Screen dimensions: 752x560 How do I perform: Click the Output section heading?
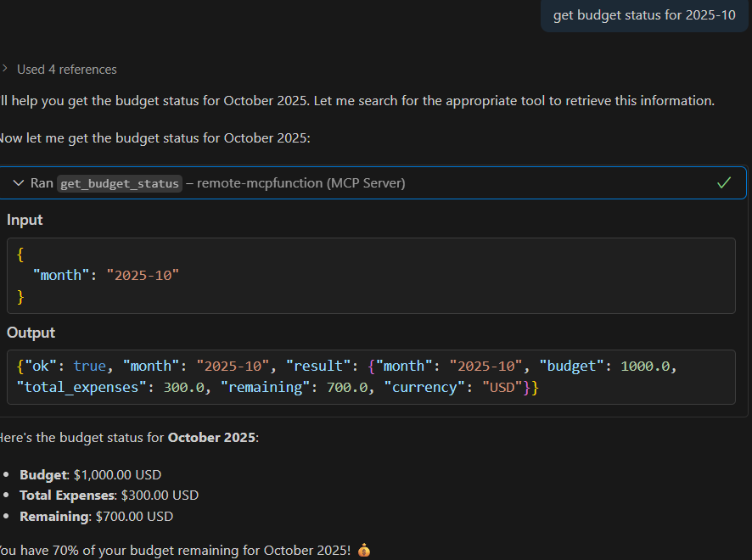pyautogui.click(x=31, y=333)
